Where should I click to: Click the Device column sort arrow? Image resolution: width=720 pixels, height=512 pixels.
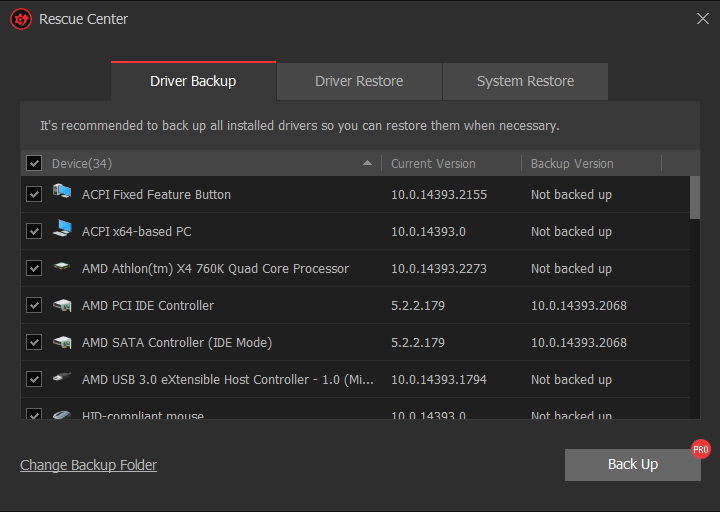coord(367,163)
